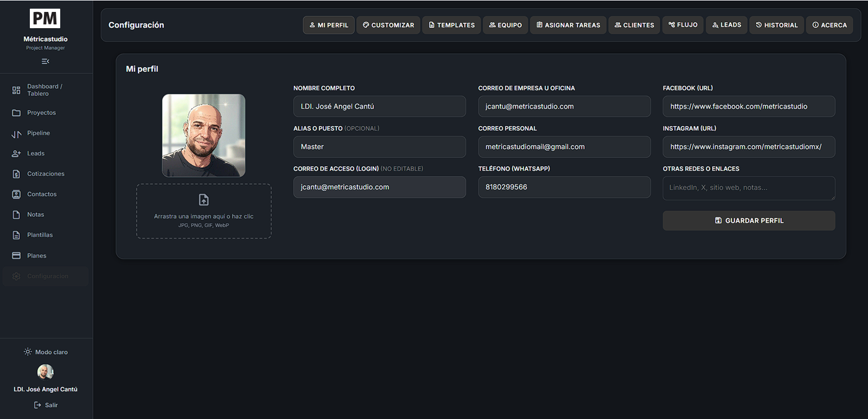Open the Leads tab in Configuración
Screen dimensions: 868x419
[726, 25]
